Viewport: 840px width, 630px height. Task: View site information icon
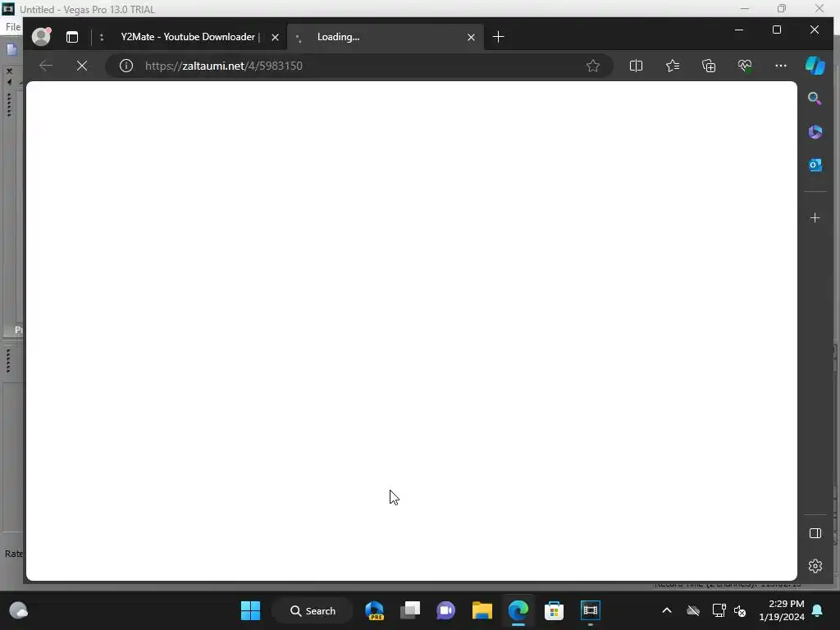click(x=126, y=66)
